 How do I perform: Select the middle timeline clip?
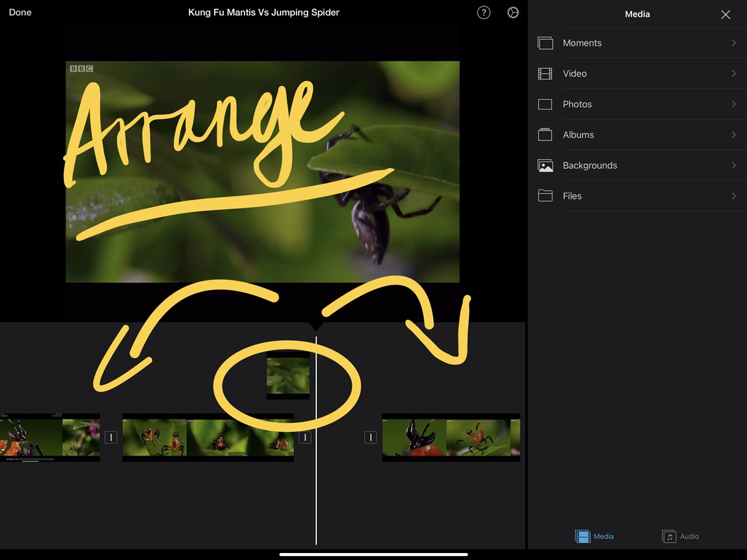coord(208,437)
